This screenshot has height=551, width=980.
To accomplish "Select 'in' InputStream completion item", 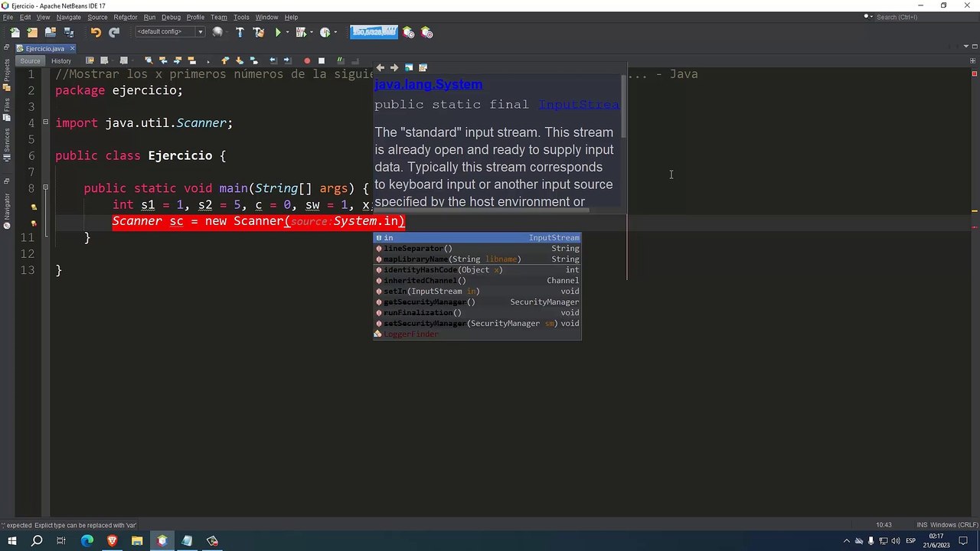I will coord(477,238).
